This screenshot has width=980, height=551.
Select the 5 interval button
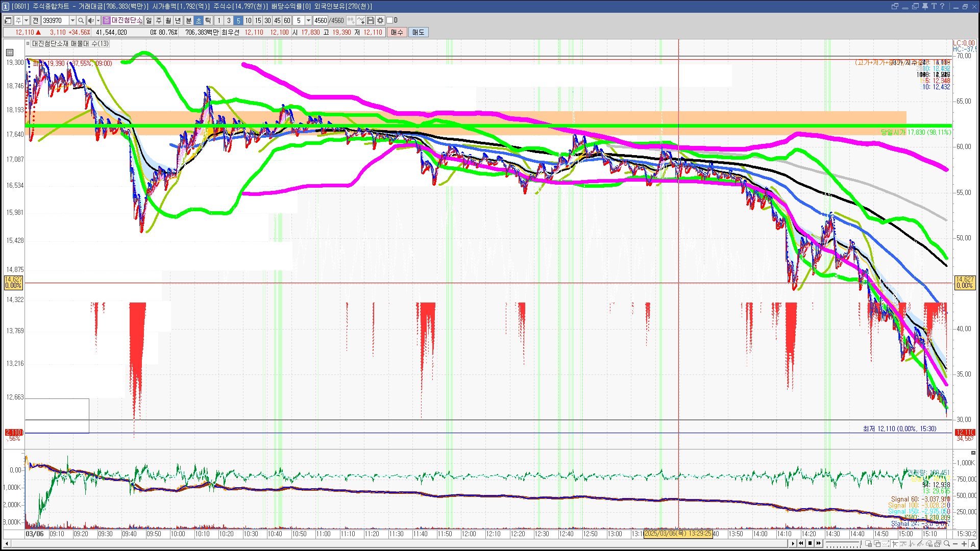[x=238, y=20]
